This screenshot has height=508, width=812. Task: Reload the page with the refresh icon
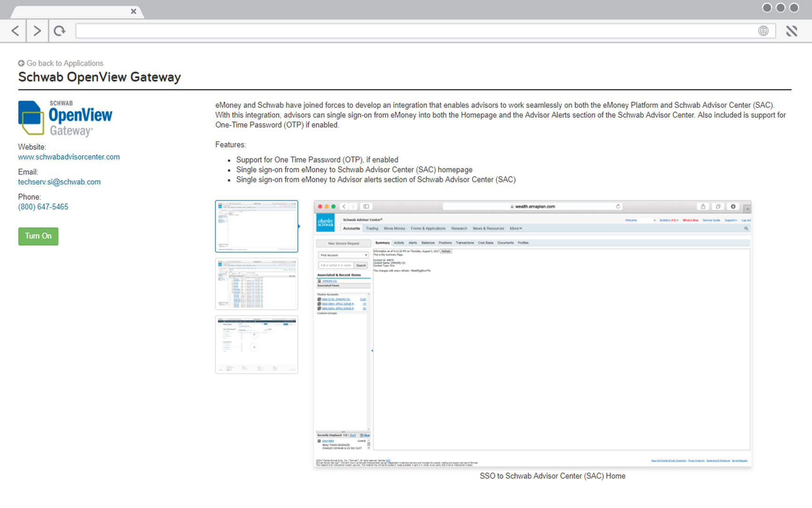[x=59, y=31]
